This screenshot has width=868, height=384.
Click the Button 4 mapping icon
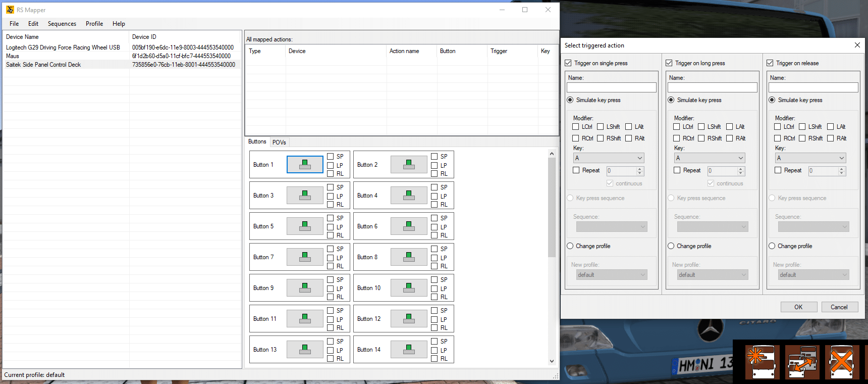[x=409, y=196]
